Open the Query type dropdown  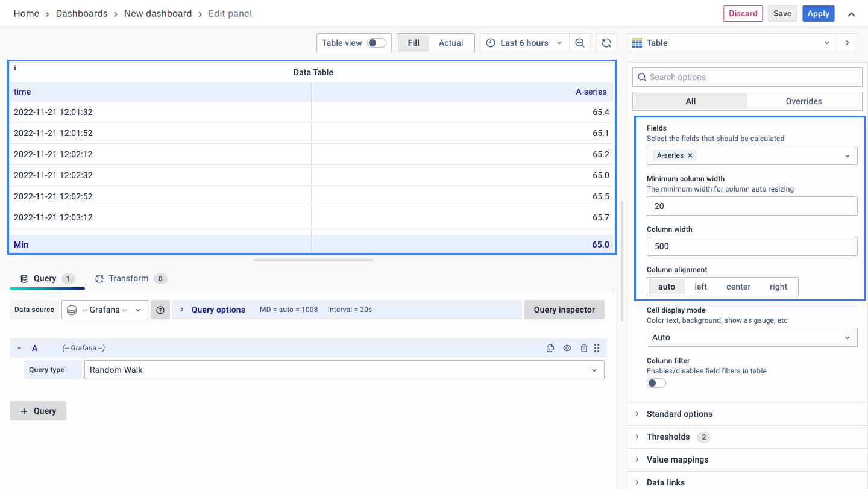pos(344,370)
